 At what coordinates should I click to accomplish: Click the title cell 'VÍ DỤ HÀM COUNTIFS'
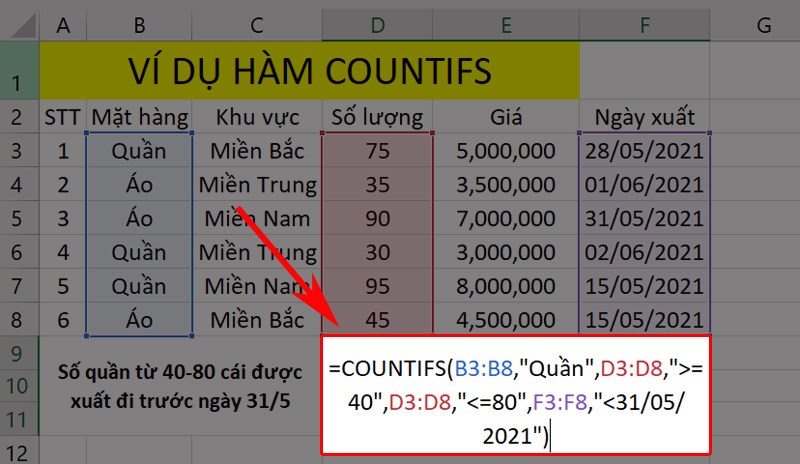click(310, 70)
